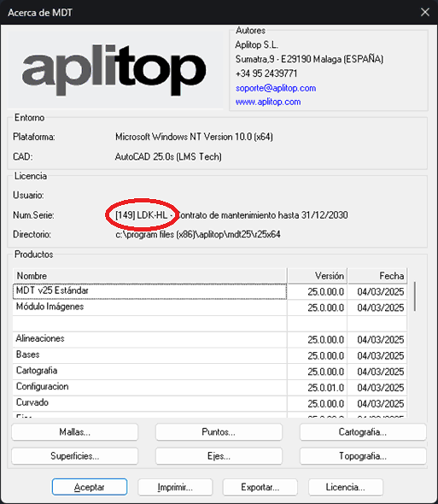Open the www.aplitop.com website link
Viewport: 438px width, 504px height.
tap(268, 102)
